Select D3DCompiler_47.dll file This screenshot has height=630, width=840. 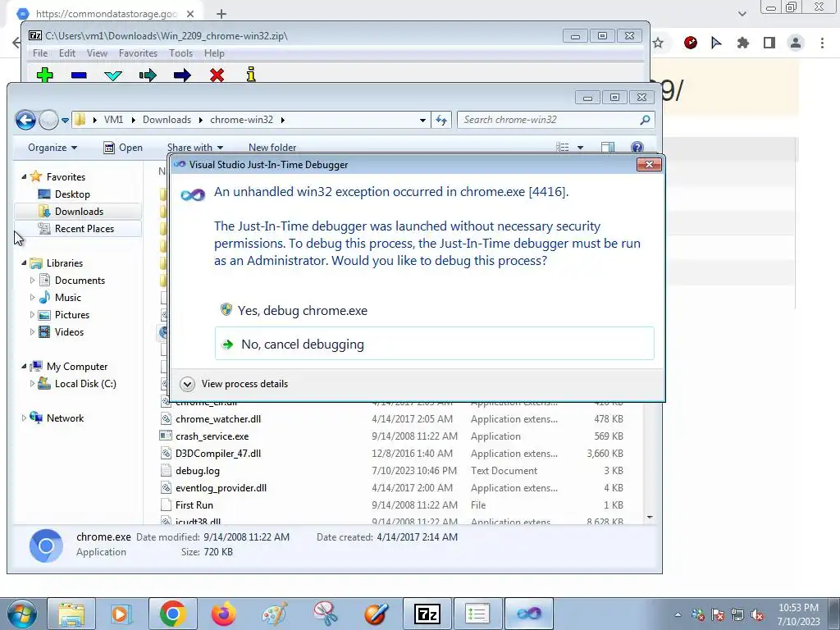coord(218,453)
